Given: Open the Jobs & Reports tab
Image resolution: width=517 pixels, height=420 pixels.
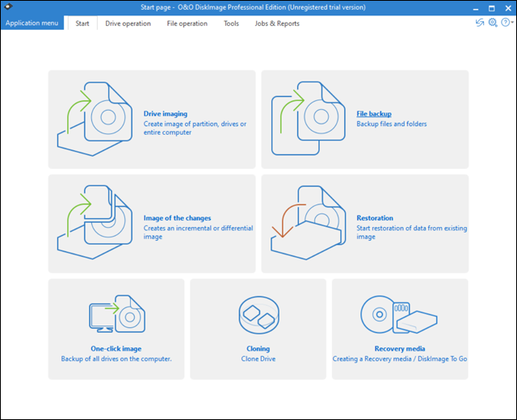Looking at the screenshot, I should (x=277, y=23).
